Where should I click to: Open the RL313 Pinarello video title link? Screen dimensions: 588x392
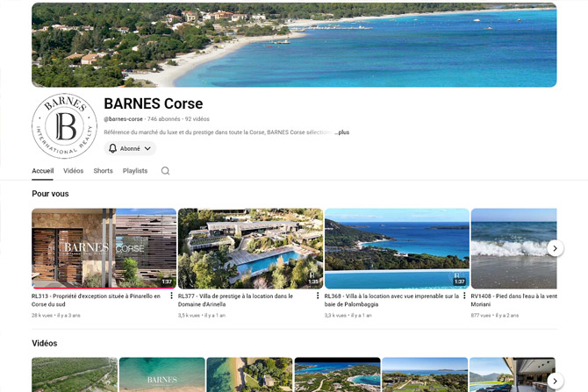tap(96, 300)
